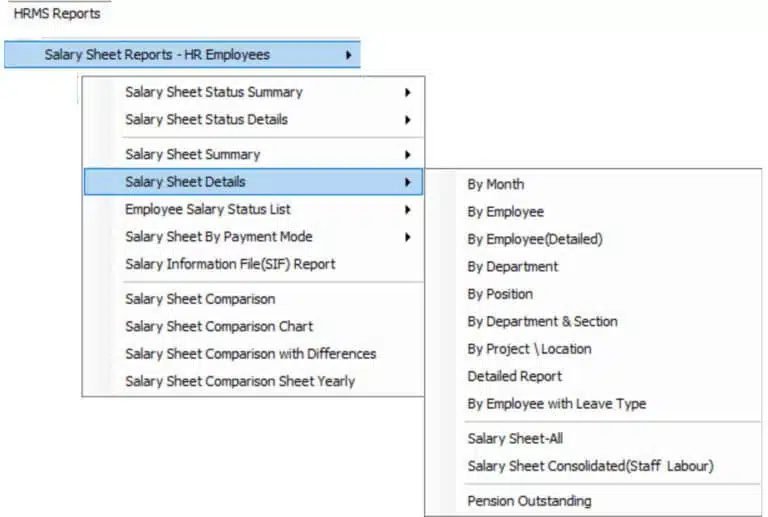This screenshot has width=768, height=517.
Task: Open Salary Sheet Comparison Sheet Yearly
Action: (x=239, y=381)
